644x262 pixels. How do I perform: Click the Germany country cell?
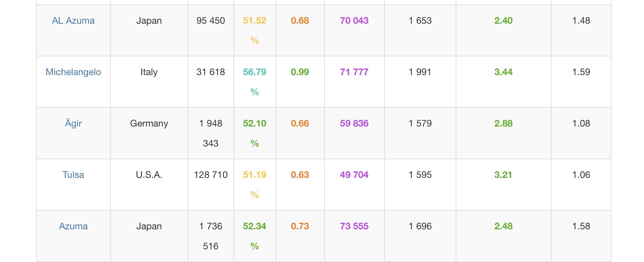click(x=149, y=123)
